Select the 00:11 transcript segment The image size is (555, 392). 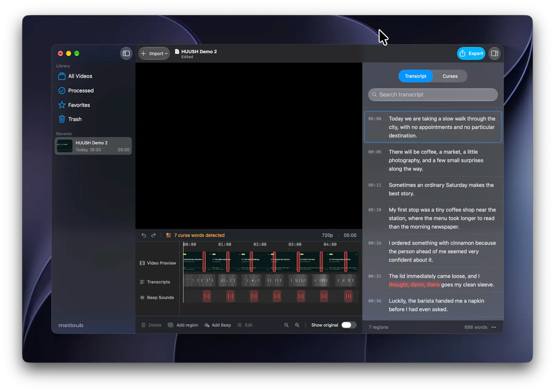(433, 189)
